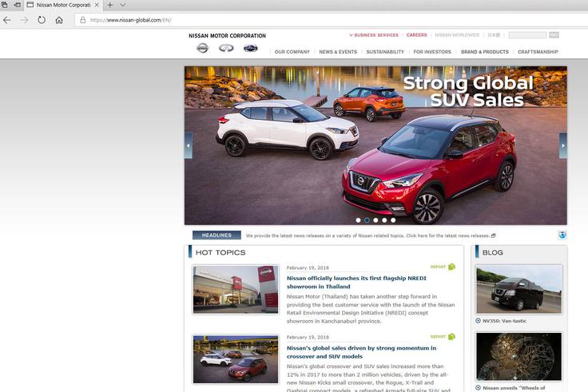The image size is (588, 392).
Task: Select the second carousel dot
Action: coord(367,220)
